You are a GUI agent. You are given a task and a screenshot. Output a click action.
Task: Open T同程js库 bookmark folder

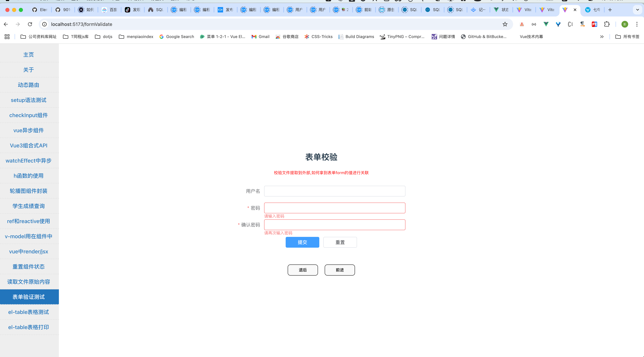click(76, 37)
